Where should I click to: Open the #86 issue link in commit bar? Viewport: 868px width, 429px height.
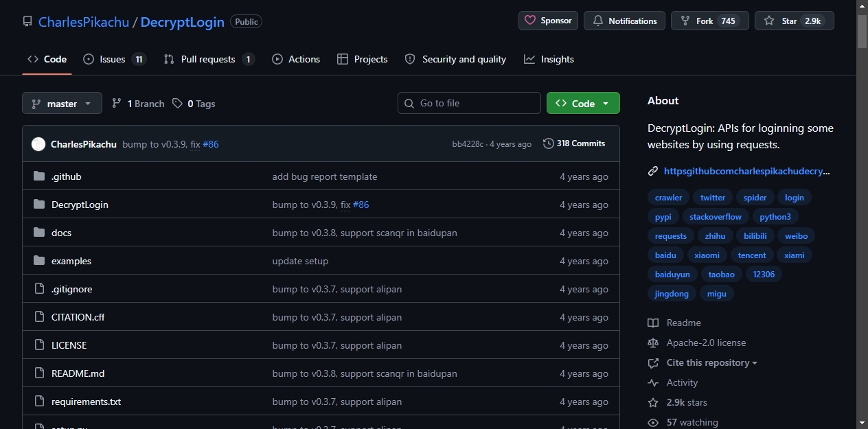pyautogui.click(x=210, y=144)
